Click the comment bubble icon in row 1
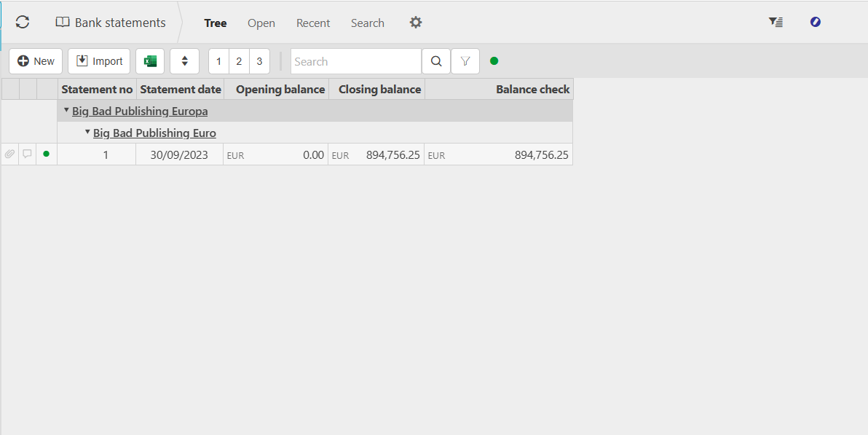The height and width of the screenshot is (435, 868). point(27,154)
